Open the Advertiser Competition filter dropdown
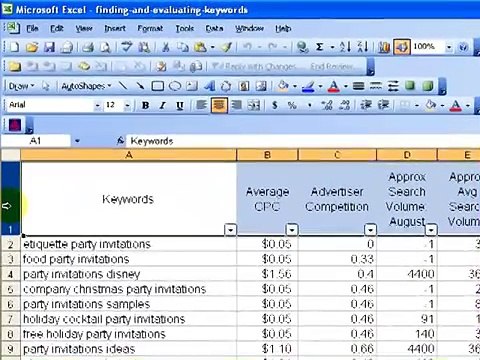Image resolution: width=480 pixels, height=360 pixels. click(370, 230)
